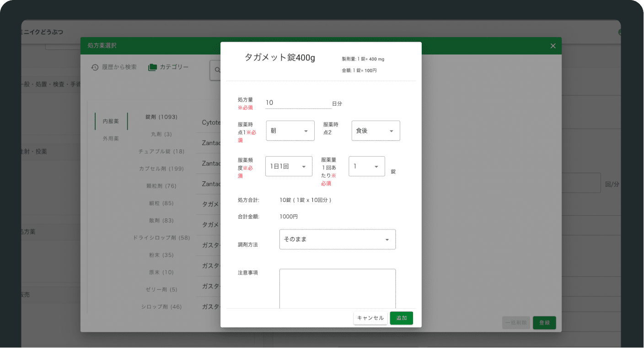Screen dimensions: 644x348
Task: Close the 処方薬選択 dialog with X
Action: point(553,46)
